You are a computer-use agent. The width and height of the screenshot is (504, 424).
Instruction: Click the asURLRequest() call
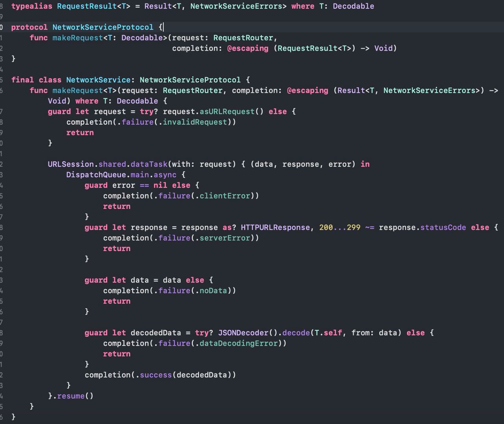[x=232, y=111]
